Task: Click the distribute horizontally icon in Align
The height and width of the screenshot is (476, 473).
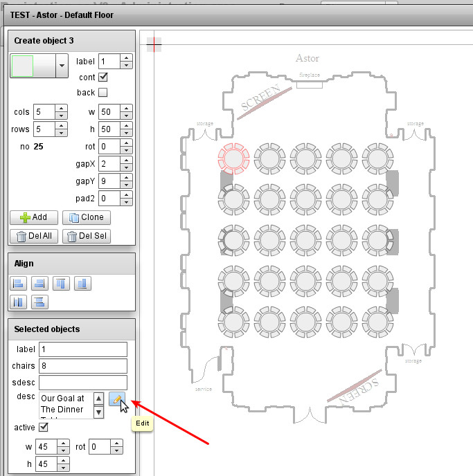Action: pos(18,302)
